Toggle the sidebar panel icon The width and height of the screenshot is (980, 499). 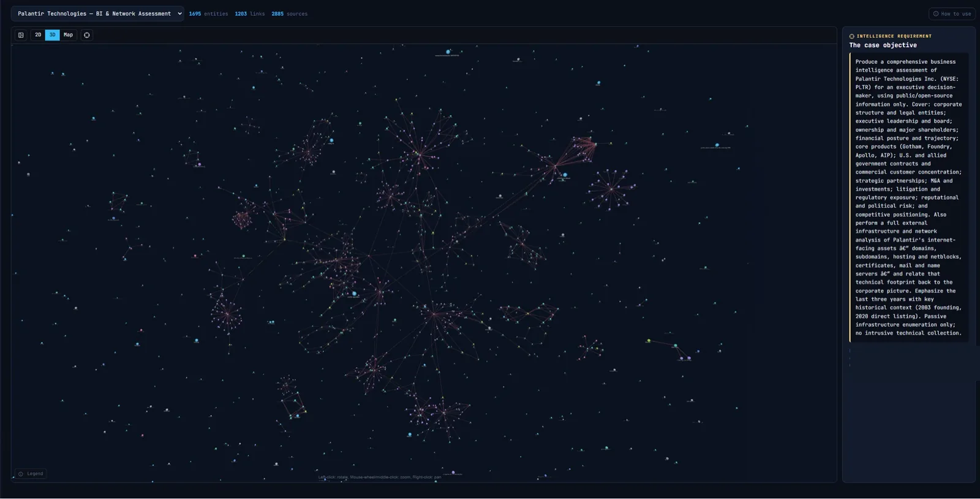21,35
